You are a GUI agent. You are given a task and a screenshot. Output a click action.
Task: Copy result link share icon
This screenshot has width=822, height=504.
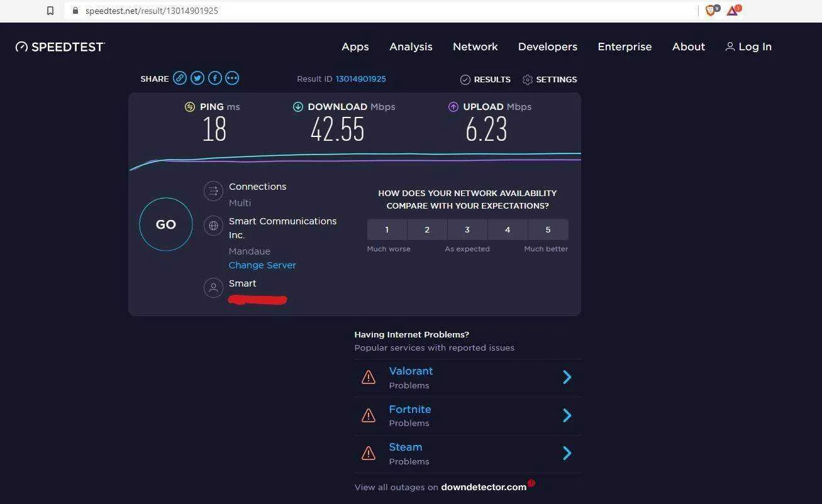pyautogui.click(x=180, y=78)
